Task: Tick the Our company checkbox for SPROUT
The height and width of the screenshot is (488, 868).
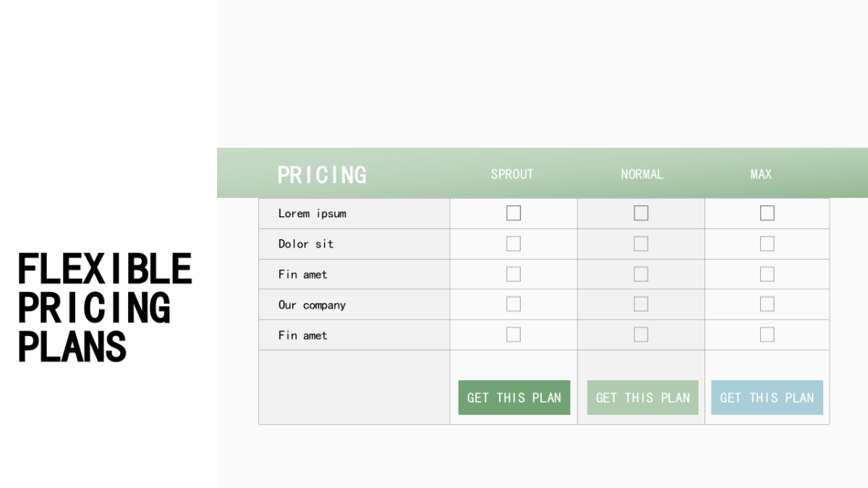Action: coord(514,304)
